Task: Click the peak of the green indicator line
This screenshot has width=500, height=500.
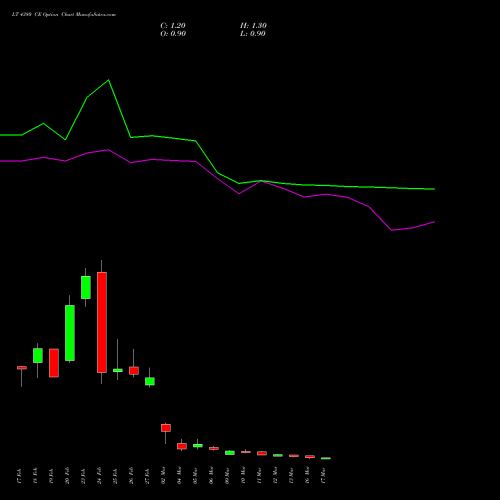Action: (x=109, y=80)
